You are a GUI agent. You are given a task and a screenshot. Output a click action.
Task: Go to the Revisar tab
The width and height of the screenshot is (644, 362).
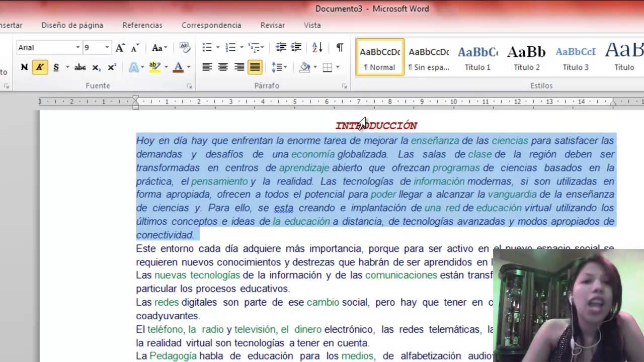coord(273,25)
